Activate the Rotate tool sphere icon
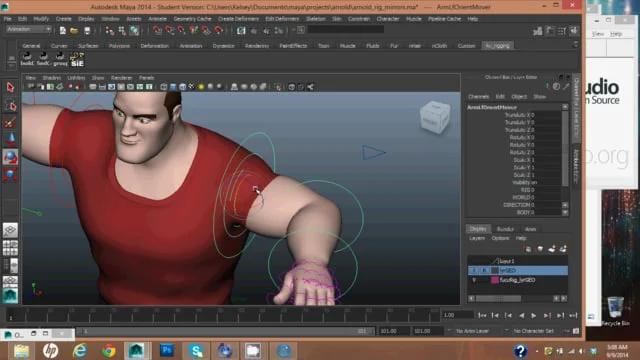640x360 pixels. [10, 157]
